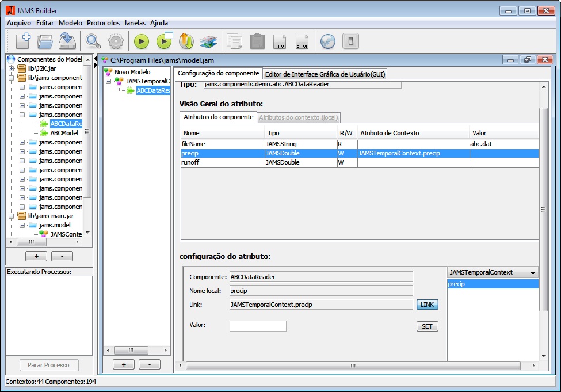Open the Error log icon
Image resolution: width=561 pixels, height=392 pixels.
(x=302, y=41)
